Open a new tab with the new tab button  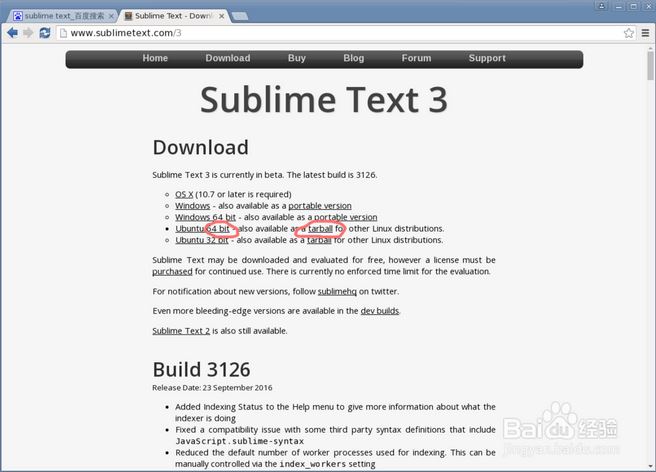click(240, 16)
